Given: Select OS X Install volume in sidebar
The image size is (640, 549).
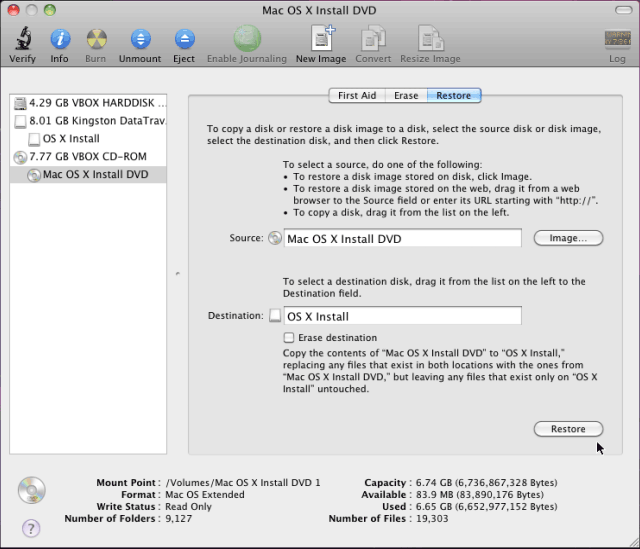Looking at the screenshot, I should [88, 139].
